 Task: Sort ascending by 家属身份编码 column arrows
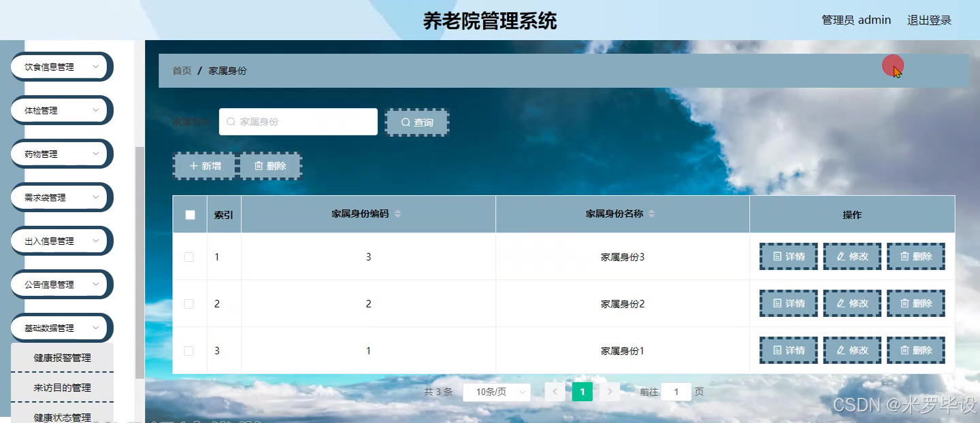click(x=397, y=211)
